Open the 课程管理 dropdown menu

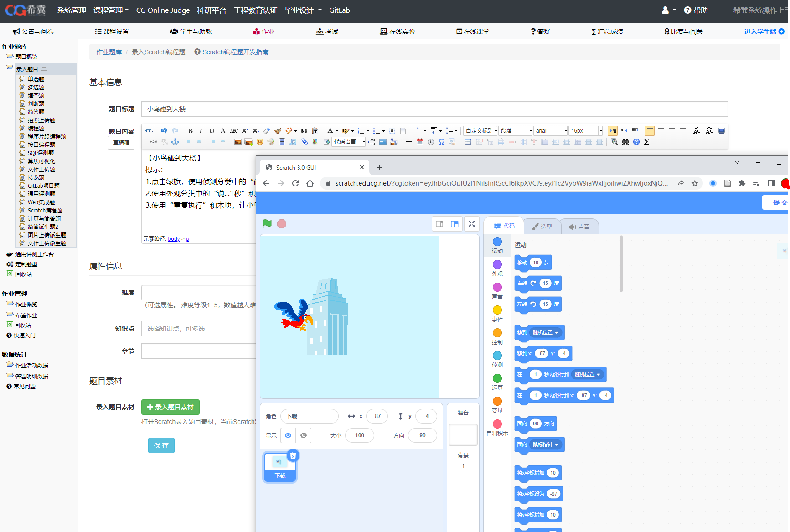pos(111,10)
